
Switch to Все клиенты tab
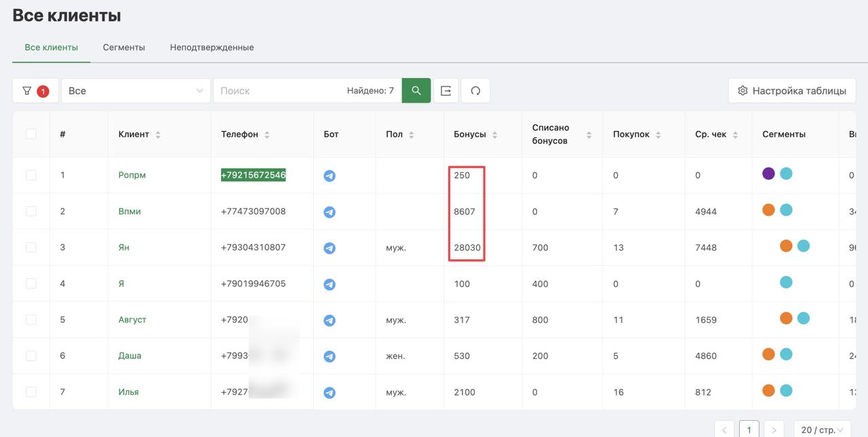click(x=52, y=47)
